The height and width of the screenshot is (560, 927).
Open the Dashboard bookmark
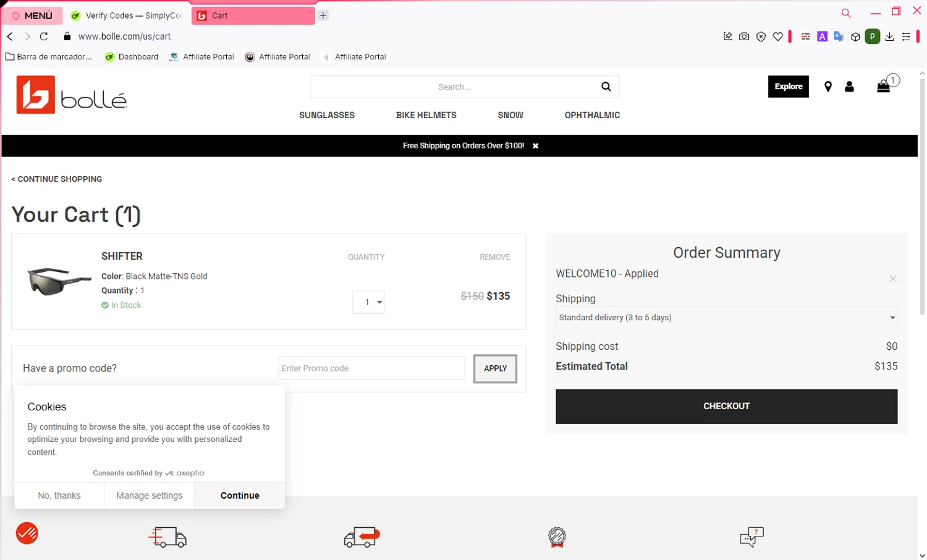132,57
